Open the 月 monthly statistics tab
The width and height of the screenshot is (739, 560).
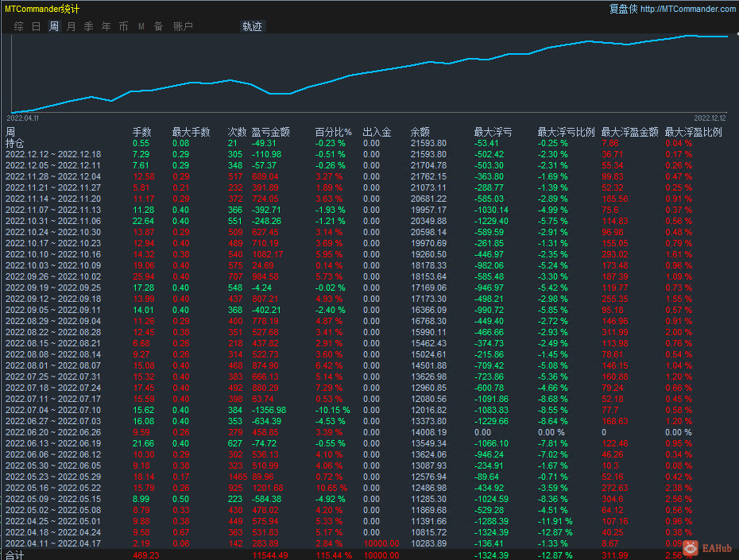point(72,26)
